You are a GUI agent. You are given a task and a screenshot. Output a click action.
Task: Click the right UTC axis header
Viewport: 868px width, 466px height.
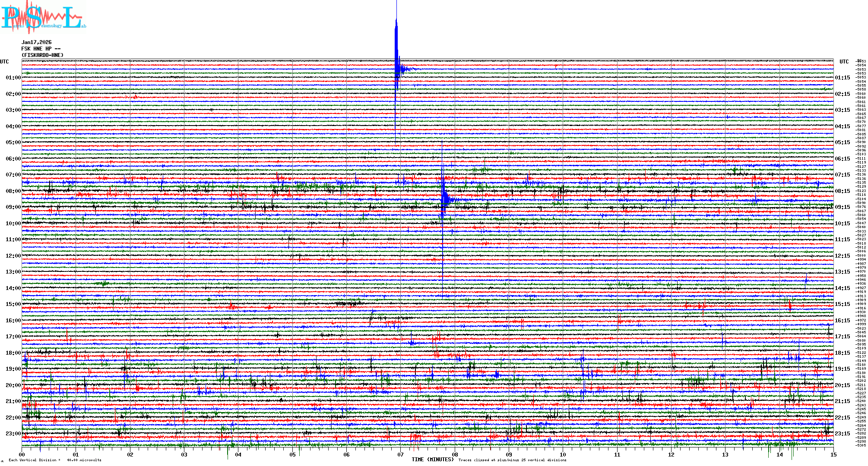844,62
